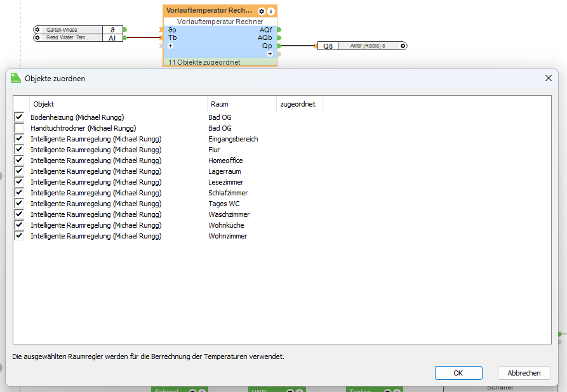Viewport: 567px width, 392px height.
Task: Click the Q8 label on Aktor output
Action: click(328, 46)
